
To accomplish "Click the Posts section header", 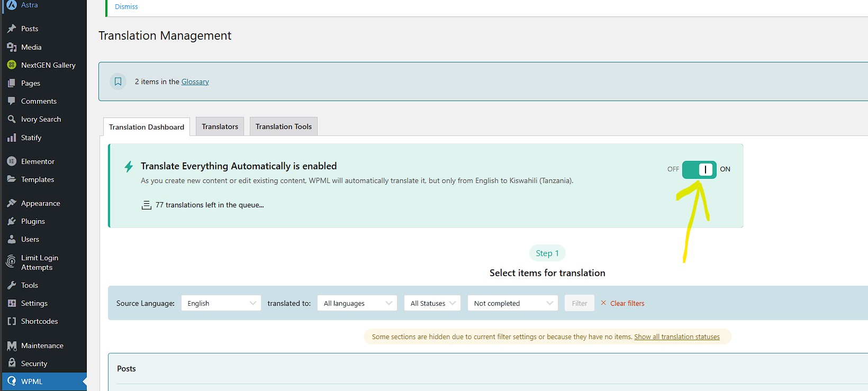I will coord(126,368).
